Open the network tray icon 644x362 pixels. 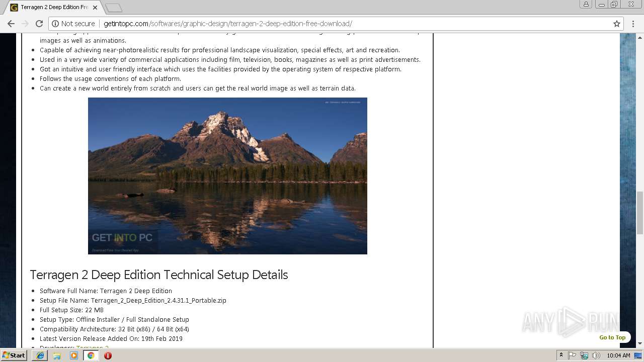click(584, 355)
